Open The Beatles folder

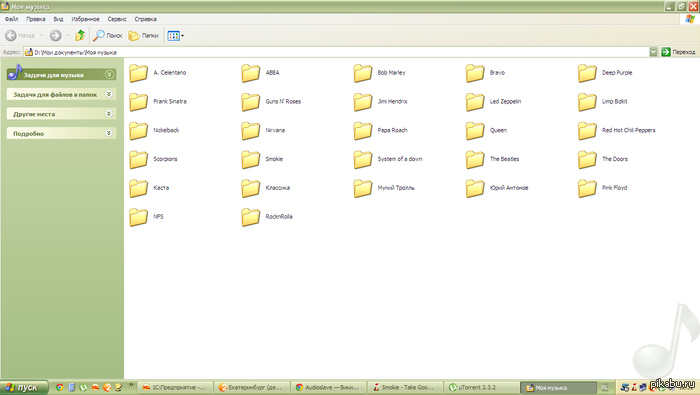click(492, 159)
